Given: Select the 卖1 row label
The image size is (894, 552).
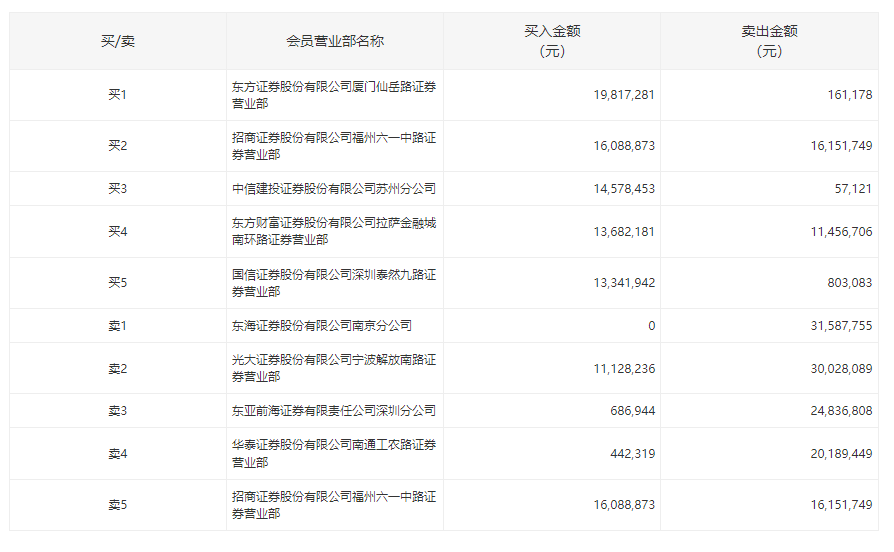Looking at the screenshot, I should click(x=118, y=326).
